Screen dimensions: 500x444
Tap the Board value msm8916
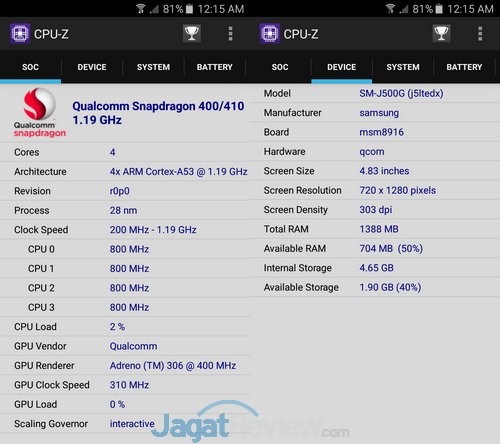pos(381,132)
